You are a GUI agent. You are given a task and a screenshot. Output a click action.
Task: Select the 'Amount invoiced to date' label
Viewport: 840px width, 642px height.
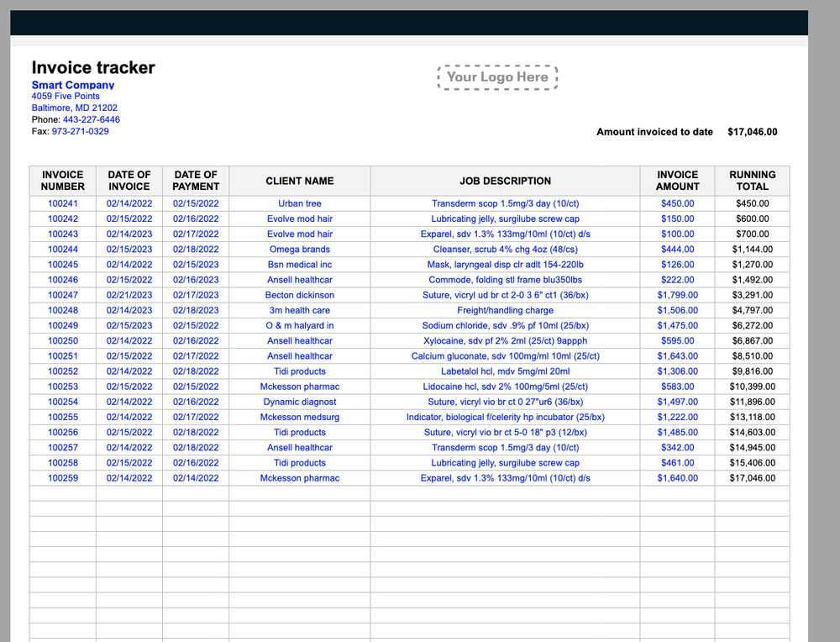tap(654, 132)
